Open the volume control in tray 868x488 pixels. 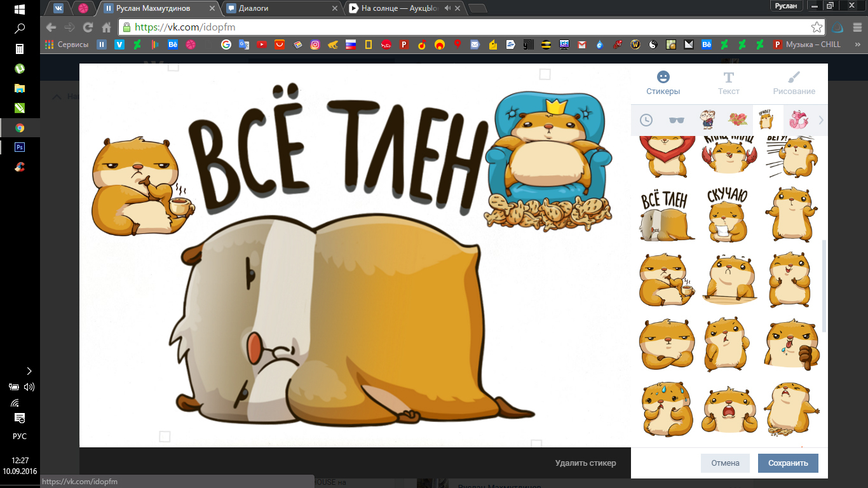click(29, 386)
